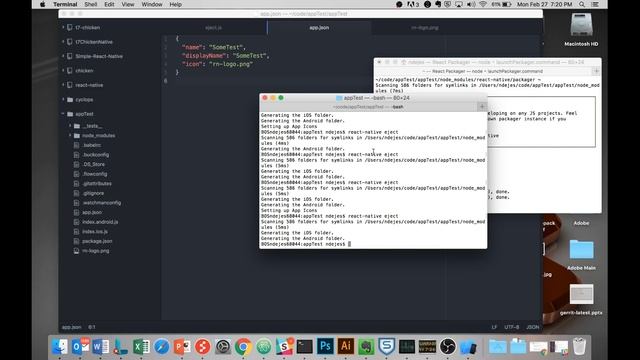Expand the __tests__ folder

pos(70,126)
